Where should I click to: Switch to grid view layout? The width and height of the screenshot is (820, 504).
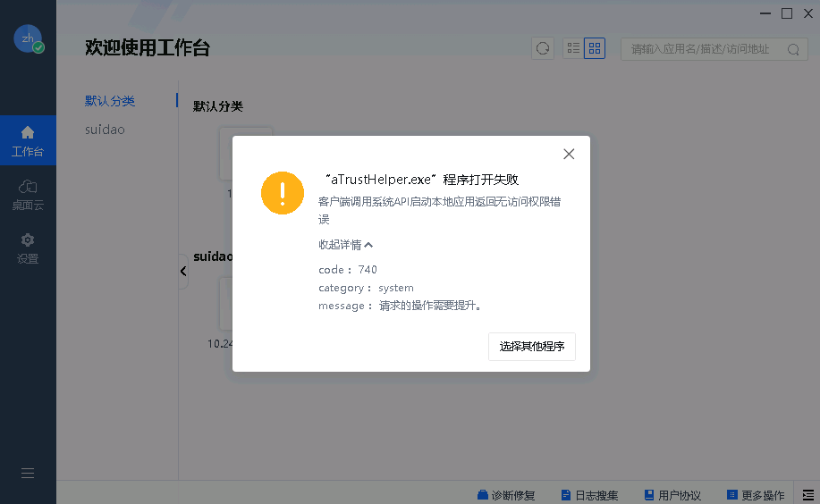[x=595, y=48]
